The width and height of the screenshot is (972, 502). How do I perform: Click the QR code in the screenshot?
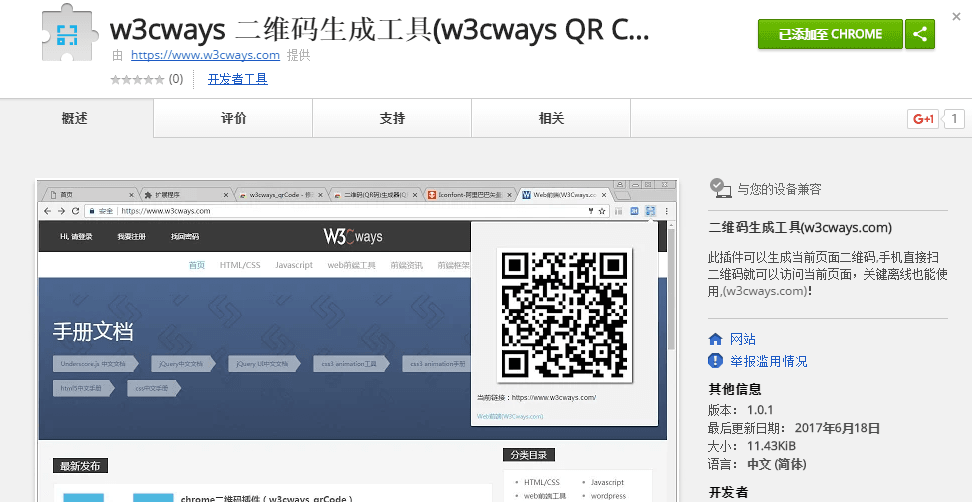(x=564, y=315)
